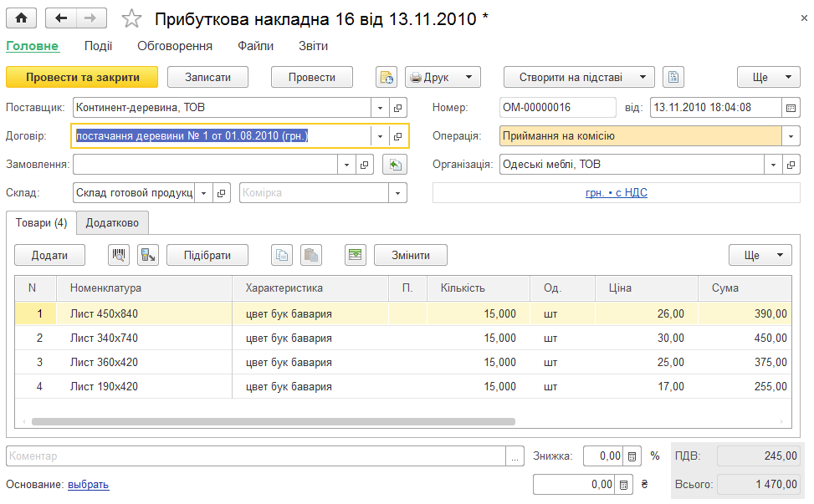Click the horizontal scrollbar of the goods table
This screenshot has height=504, width=814.
point(273,421)
